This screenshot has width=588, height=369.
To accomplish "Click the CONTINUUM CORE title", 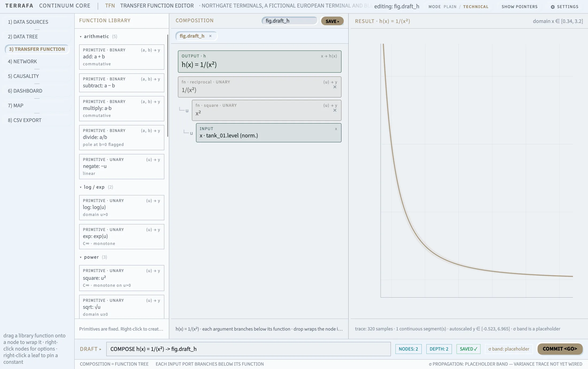I will click(65, 6).
